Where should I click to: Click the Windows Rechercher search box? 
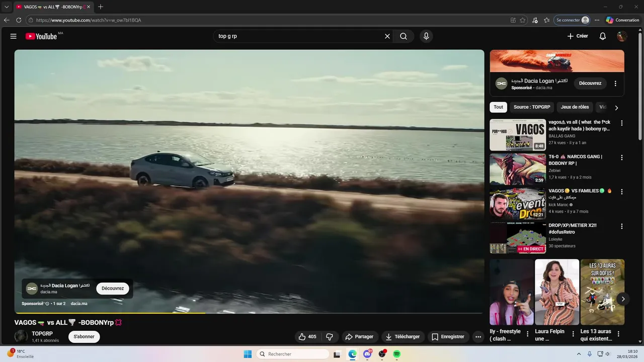tap(293, 354)
